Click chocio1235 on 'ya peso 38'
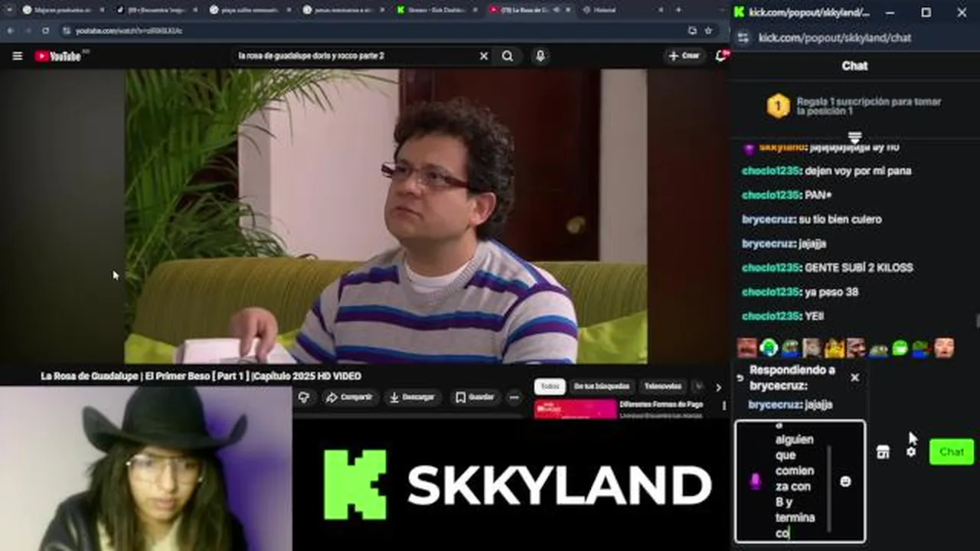 point(770,292)
